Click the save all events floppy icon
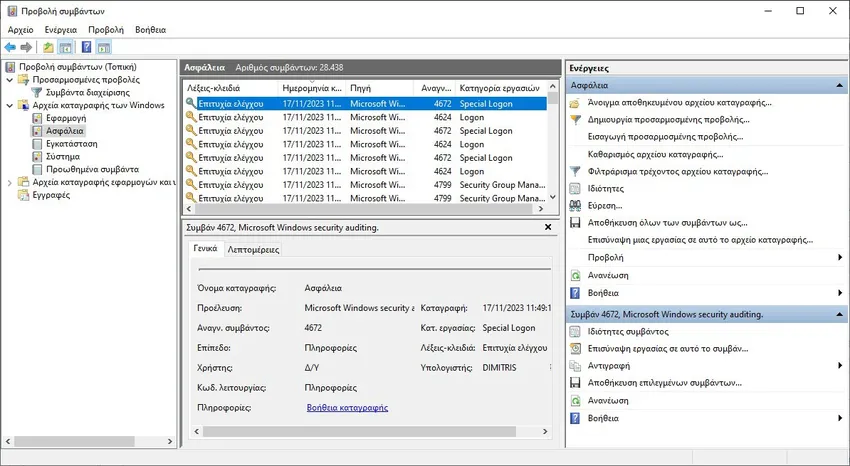Viewport: 850px width, 466px height. click(x=575, y=223)
